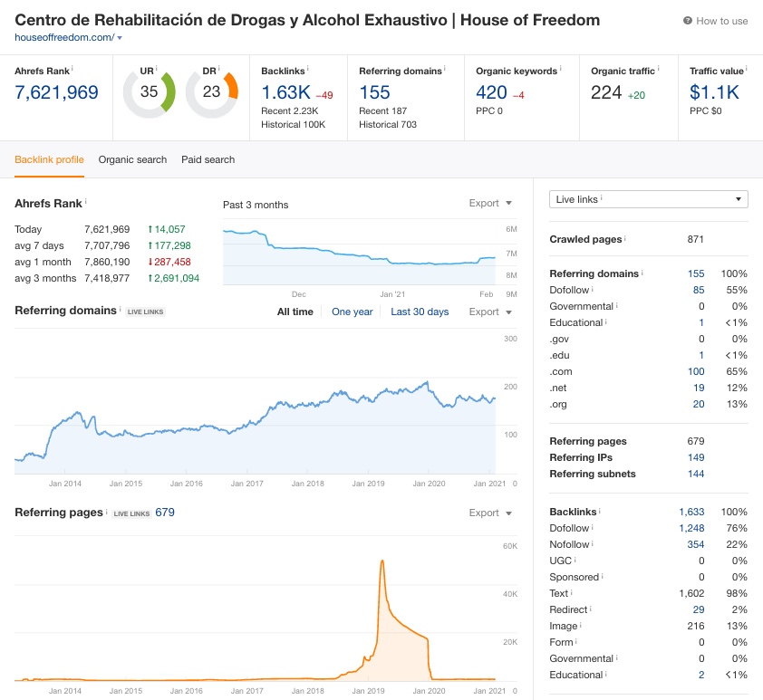Click info icon beside Referring domains chart heading
The image size is (763, 700).
click(121, 308)
